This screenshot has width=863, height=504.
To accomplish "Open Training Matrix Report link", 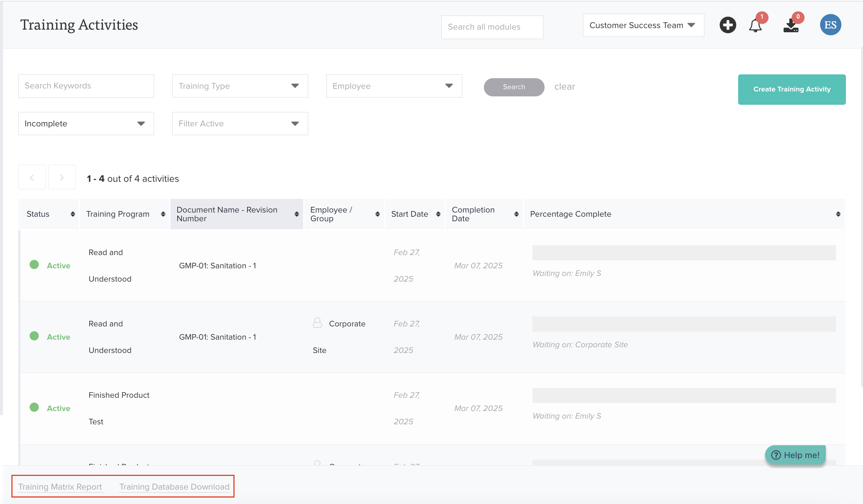I will coord(60,487).
